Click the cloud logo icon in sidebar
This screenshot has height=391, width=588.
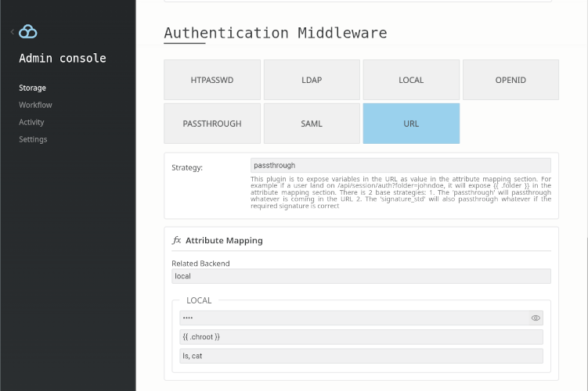point(28,32)
